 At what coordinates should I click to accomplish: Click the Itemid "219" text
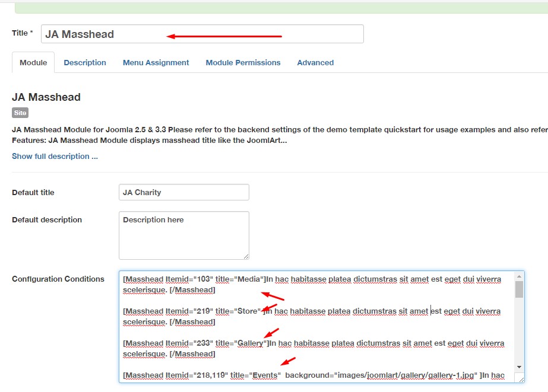tap(203, 311)
